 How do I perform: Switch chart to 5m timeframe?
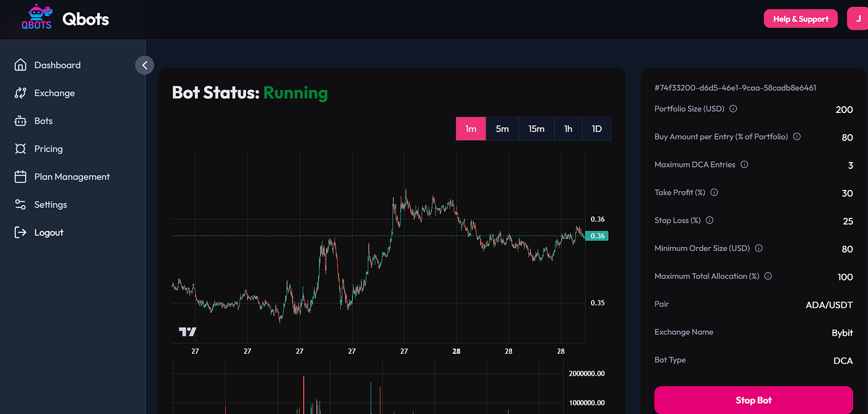click(502, 129)
